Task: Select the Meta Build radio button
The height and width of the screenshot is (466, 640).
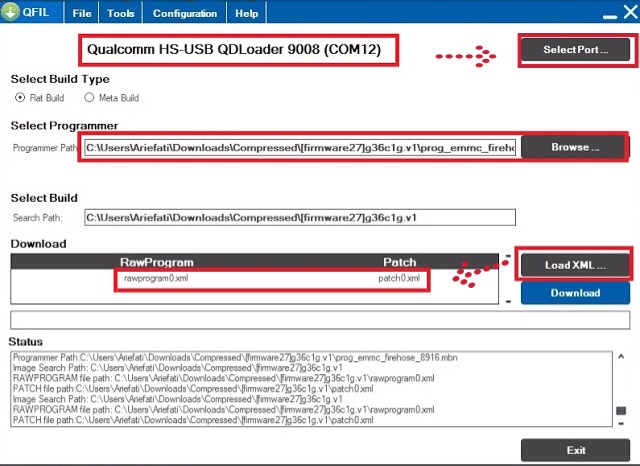Action: click(x=89, y=98)
